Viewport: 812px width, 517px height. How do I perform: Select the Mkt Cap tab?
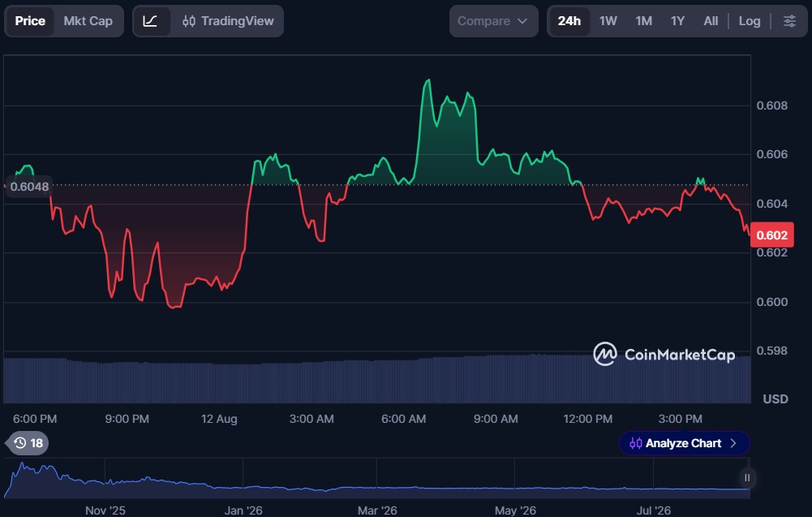pyautogui.click(x=88, y=21)
